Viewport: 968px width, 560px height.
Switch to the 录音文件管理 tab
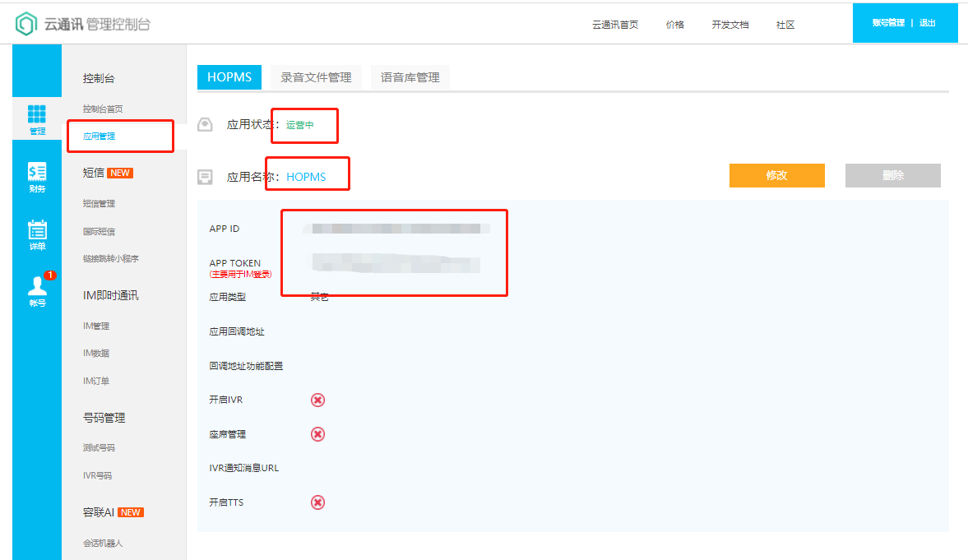point(316,77)
